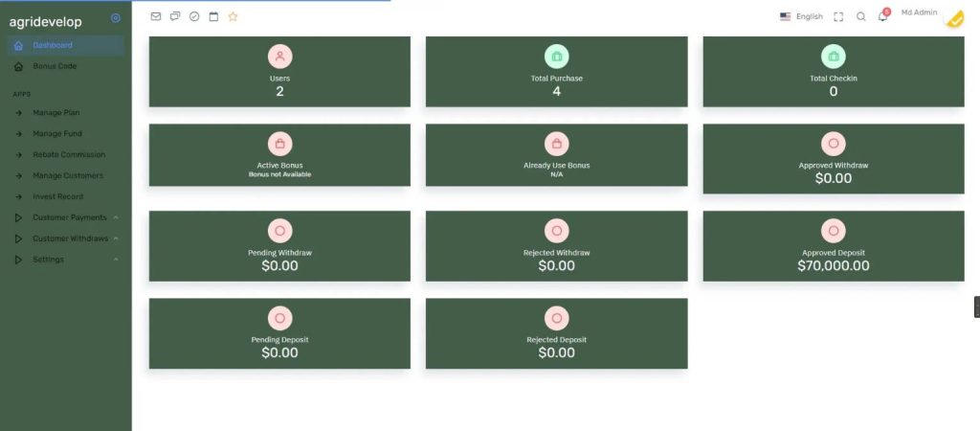This screenshot has width=980, height=431.
Task: Click the chat bubbles icon in top bar
Action: 175,16
